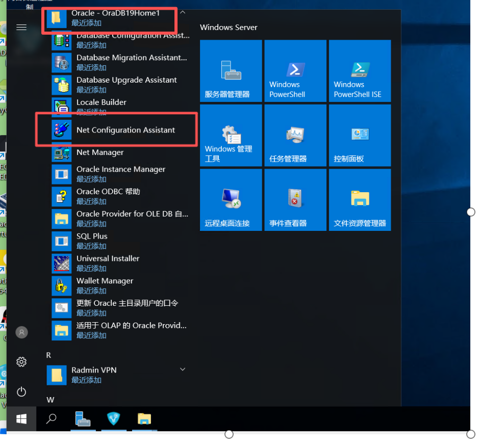The image size is (479, 448).
Task: Open the Net Configuration Assistant icon
Action: coord(61,129)
